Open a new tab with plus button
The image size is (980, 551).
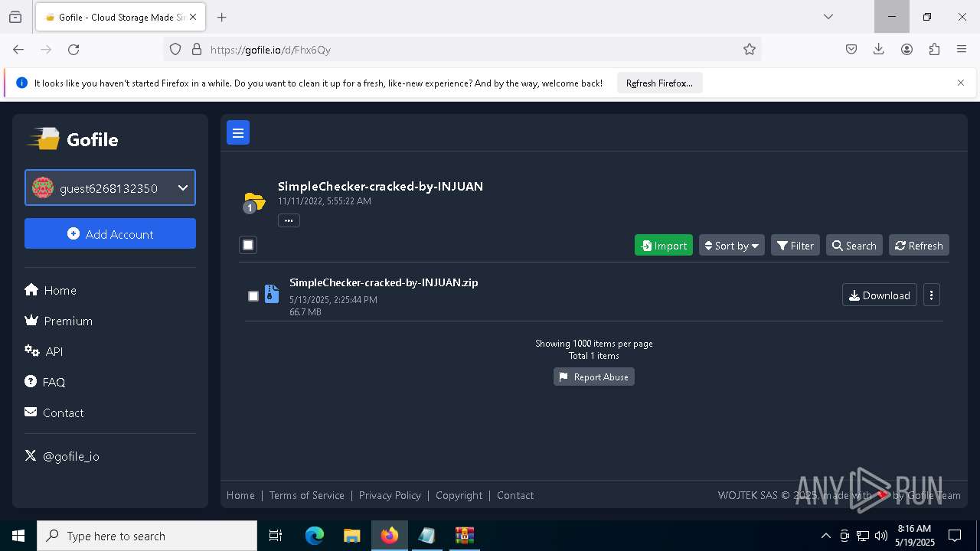(x=221, y=17)
